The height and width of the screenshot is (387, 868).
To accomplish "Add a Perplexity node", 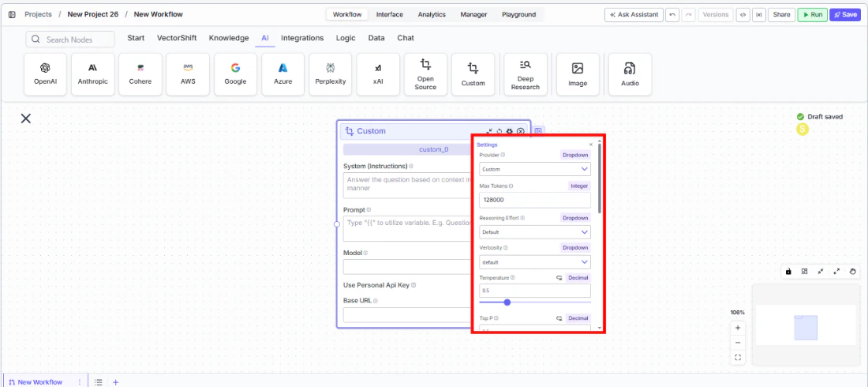I will 331,74.
